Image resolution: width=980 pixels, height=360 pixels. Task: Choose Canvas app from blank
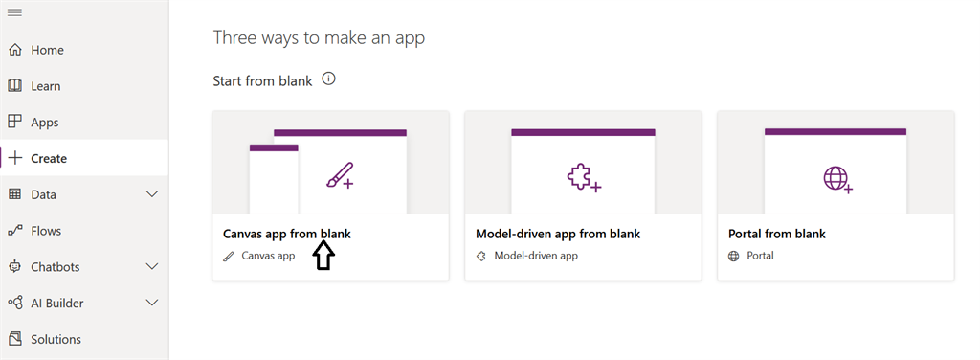330,195
